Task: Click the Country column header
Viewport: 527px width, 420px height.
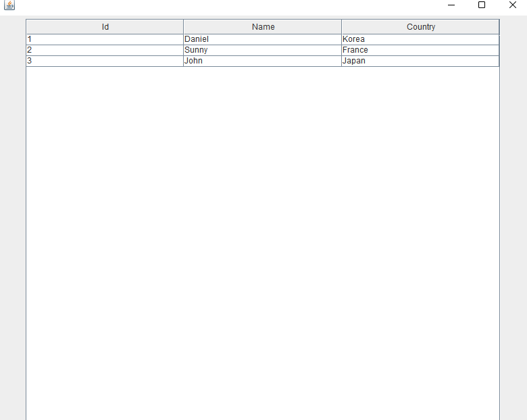Action: point(420,27)
